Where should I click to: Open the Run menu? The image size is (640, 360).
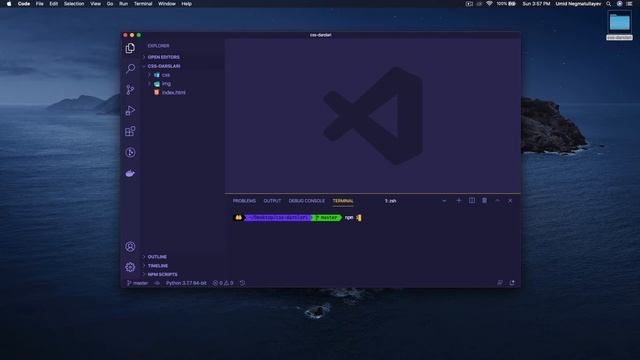[123, 4]
